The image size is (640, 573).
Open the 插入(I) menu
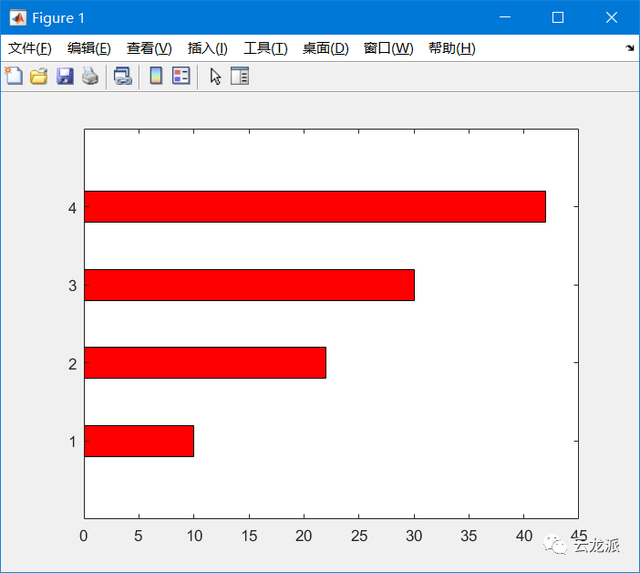click(x=207, y=48)
